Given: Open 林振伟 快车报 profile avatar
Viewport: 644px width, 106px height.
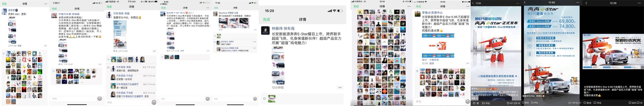Looking at the screenshot, I should click(266, 30).
